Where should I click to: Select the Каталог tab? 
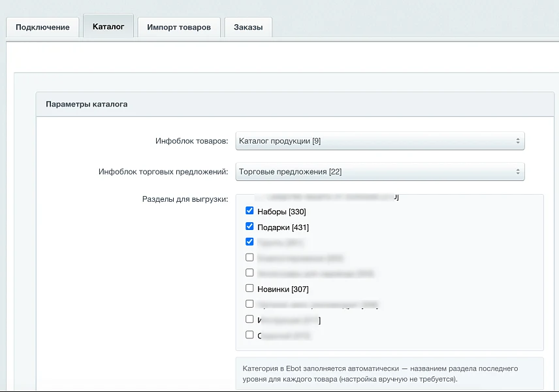[108, 26]
